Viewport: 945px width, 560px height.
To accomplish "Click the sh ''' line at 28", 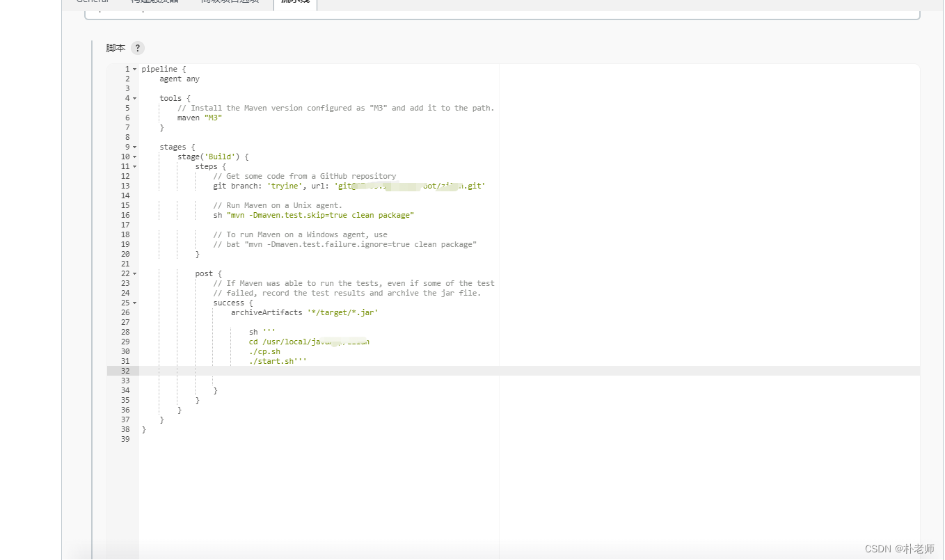I will point(262,332).
